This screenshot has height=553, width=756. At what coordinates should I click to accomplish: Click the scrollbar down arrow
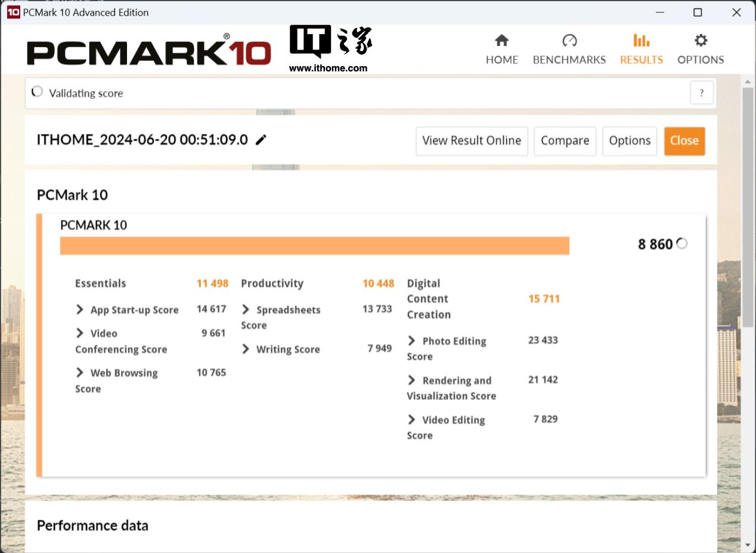pos(748,545)
